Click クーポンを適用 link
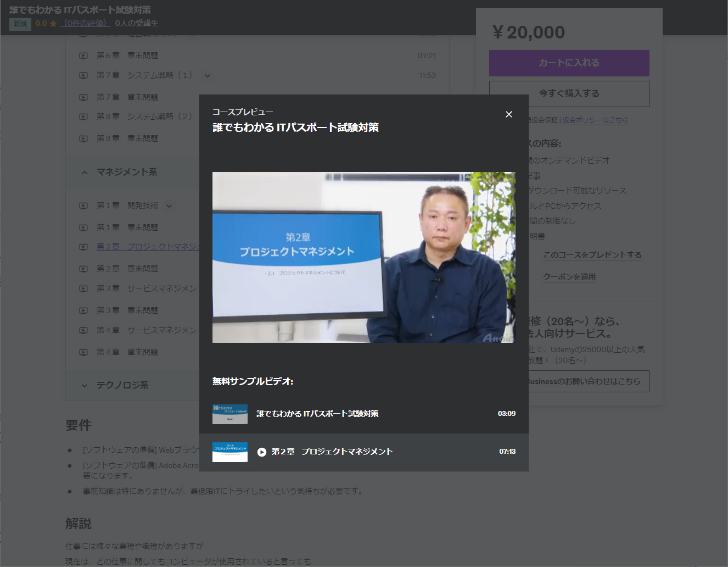728x567 pixels. point(569,277)
